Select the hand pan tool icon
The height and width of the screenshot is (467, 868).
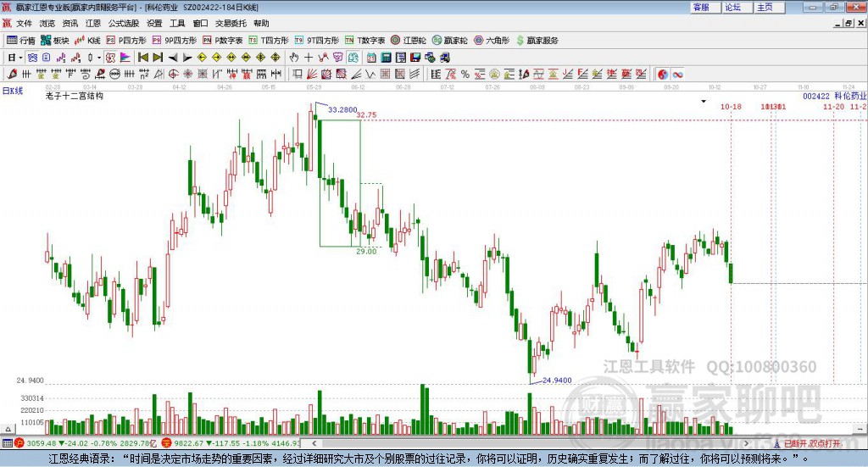(294, 58)
